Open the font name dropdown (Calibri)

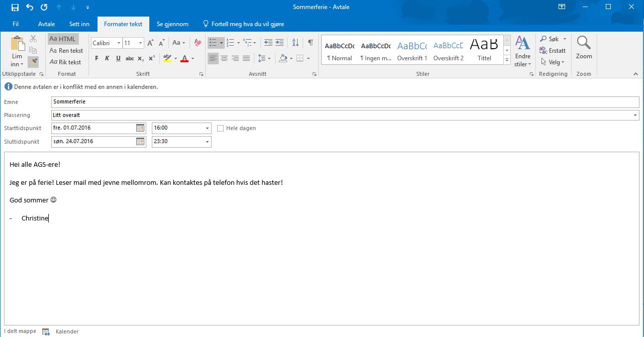coord(119,43)
